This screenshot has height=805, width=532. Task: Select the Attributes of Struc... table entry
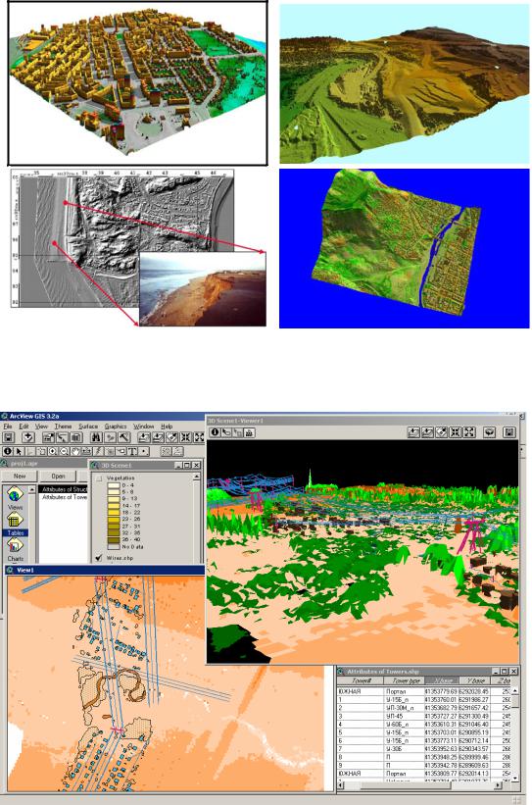click(64, 489)
